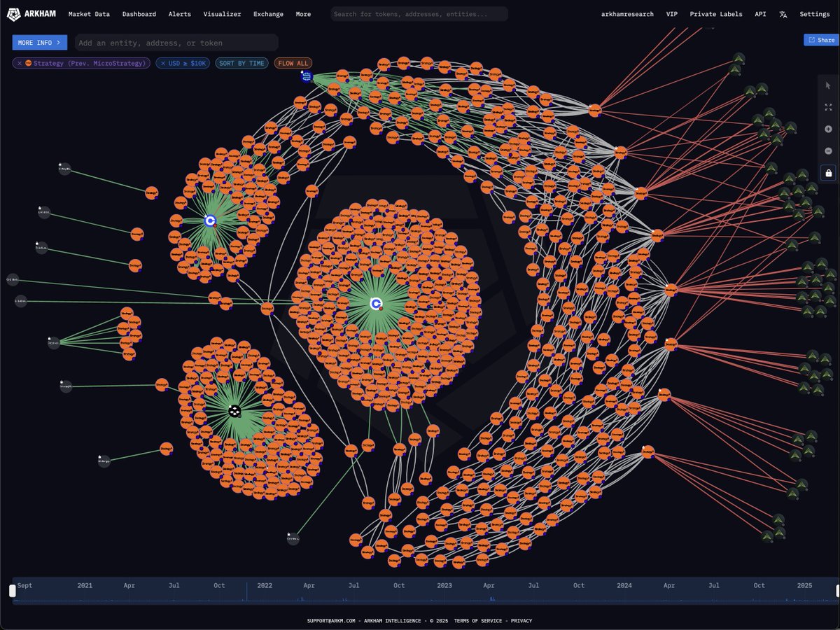The image size is (840, 630).
Task: Toggle the lock icon in the side toolbar
Action: tap(828, 173)
